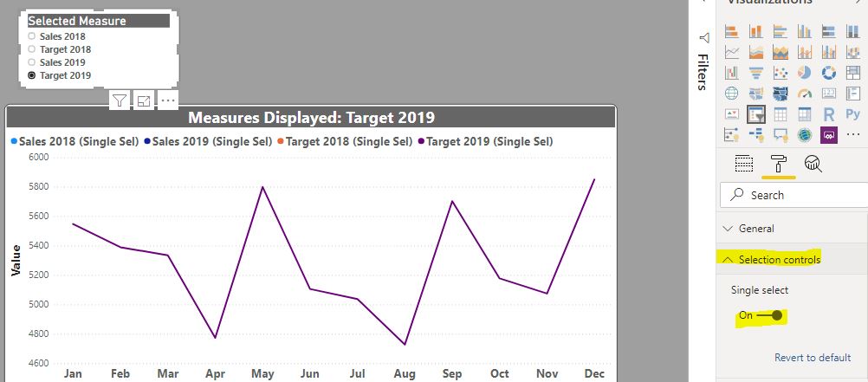Image resolution: width=868 pixels, height=382 pixels.
Task: Select the Ribbon chart visualization
Action: tap(853, 52)
